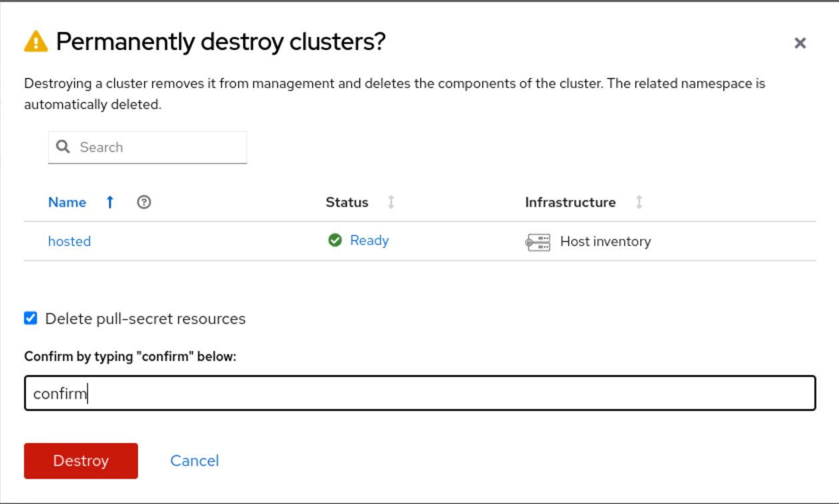The width and height of the screenshot is (839, 504).
Task: Click the Ready status link
Action: [x=369, y=240]
